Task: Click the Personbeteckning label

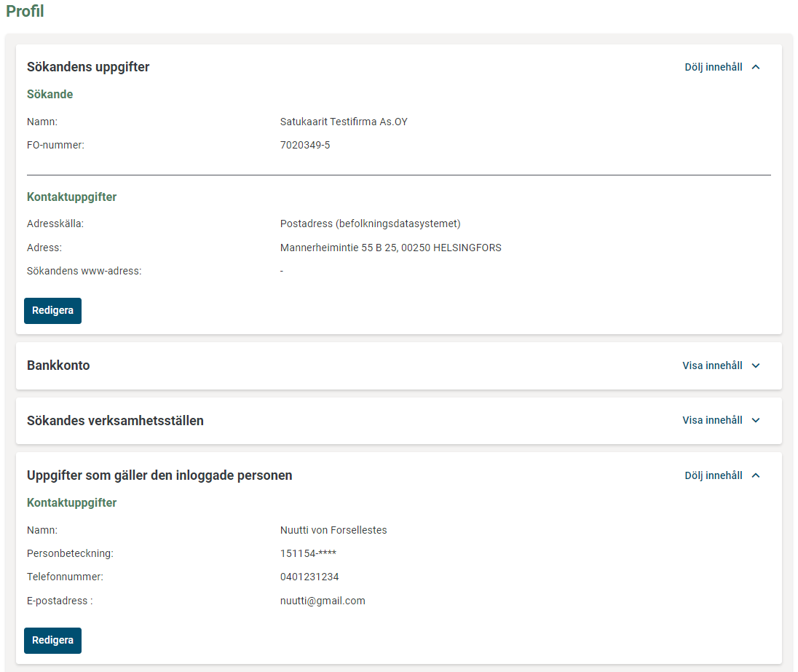Action: click(x=70, y=553)
